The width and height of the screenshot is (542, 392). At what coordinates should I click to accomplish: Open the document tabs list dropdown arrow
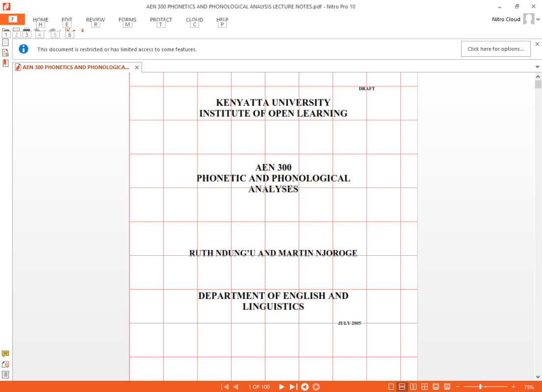[x=537, y=67]
